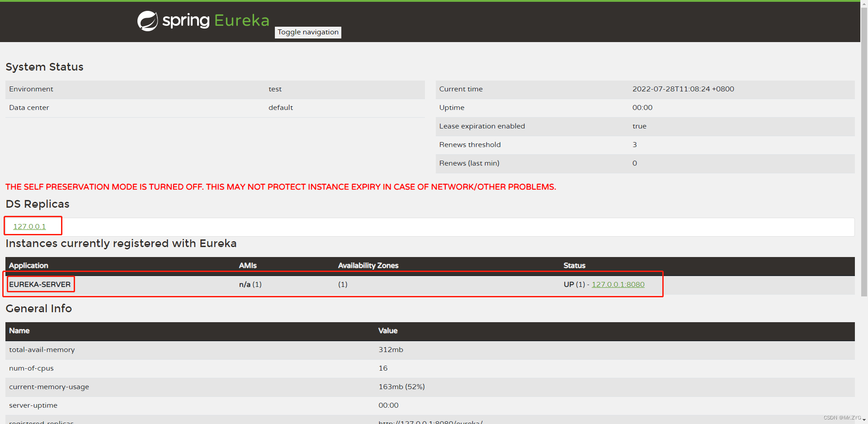Click the Instances currently registered heading
Viewport: 868px width, 424px height.
121,243
